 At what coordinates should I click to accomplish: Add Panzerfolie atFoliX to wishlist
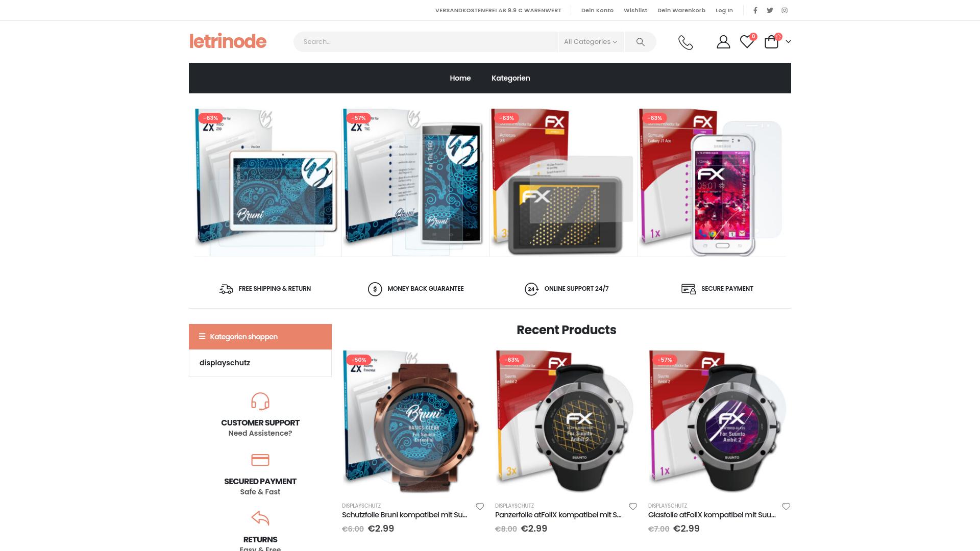(x=633, y=507)
